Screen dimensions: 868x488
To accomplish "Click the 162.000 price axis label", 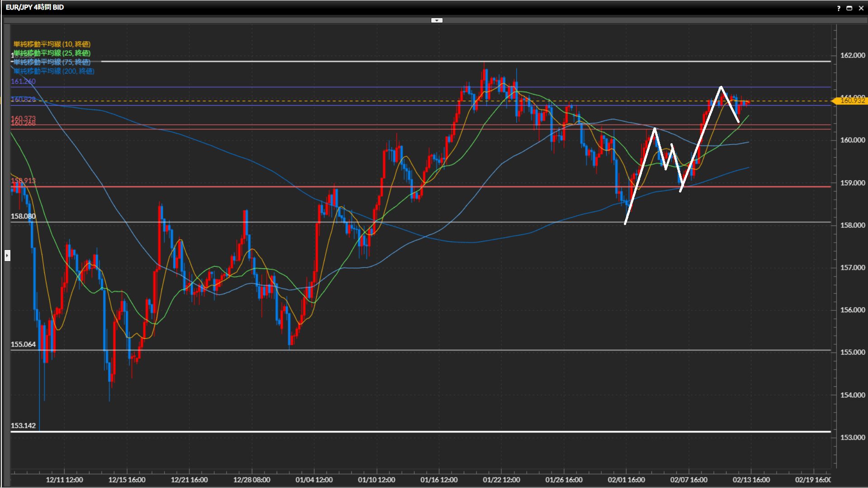I will coord(852,55).
